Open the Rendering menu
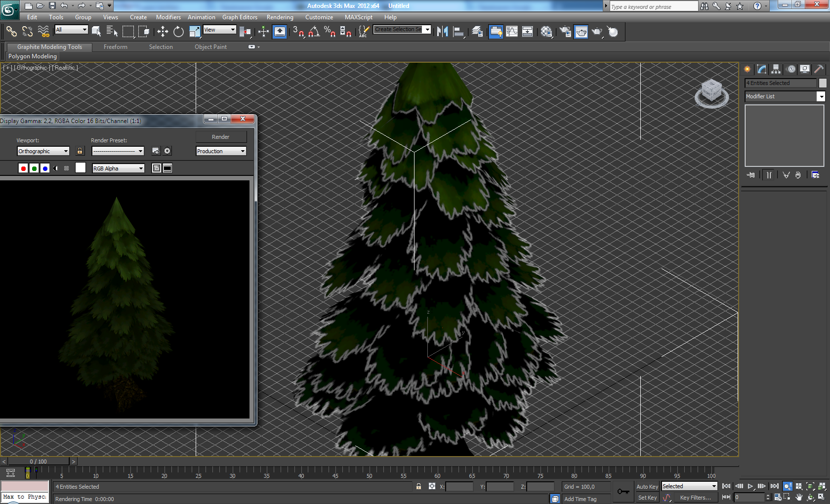The height and width of the screenshot is (504, 830). click(280, 17)
